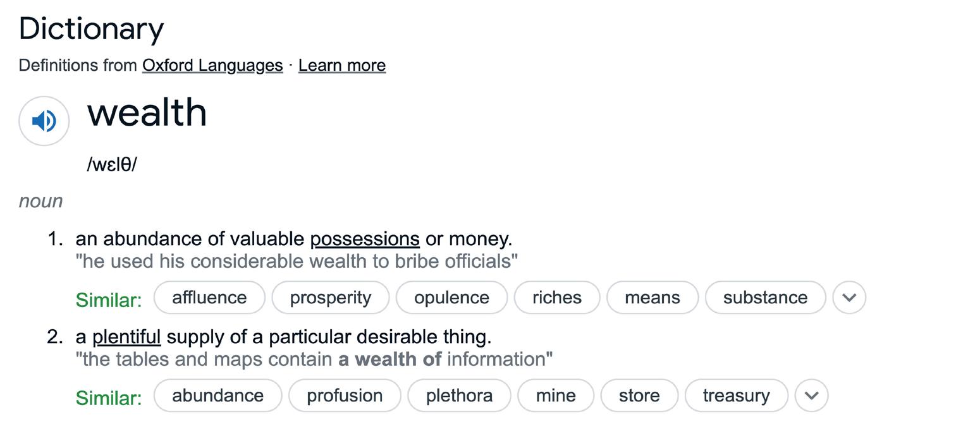Image resolution: width=980 pixels, height=436 pixels.
Task: Choose the plethora synonym chip
Action: point(459,396)
